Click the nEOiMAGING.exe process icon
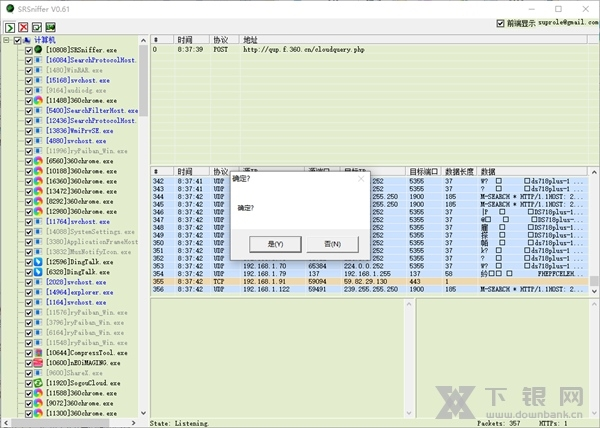This screenshot has height=428, width=600. (38, 363)
